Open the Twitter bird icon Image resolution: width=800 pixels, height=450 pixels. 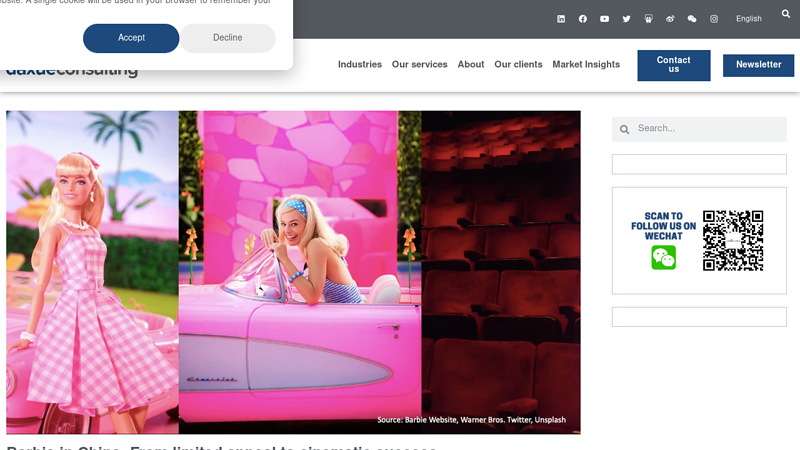coord(627,19)
